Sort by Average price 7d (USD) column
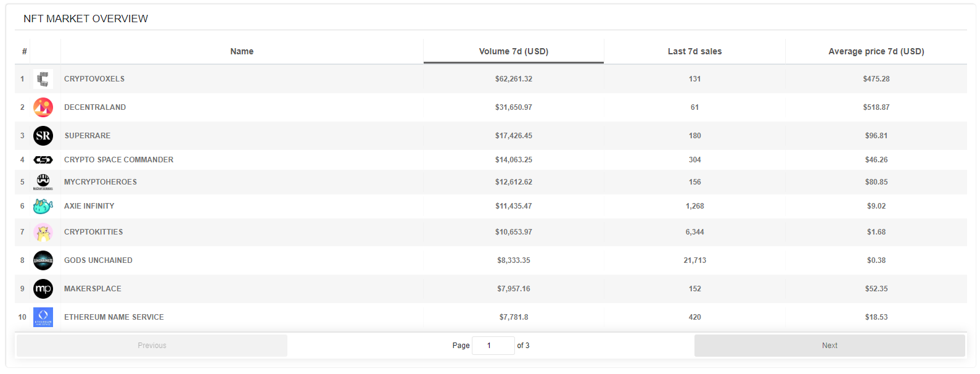Viewport: 980px width, 374px height. point(876,51)
